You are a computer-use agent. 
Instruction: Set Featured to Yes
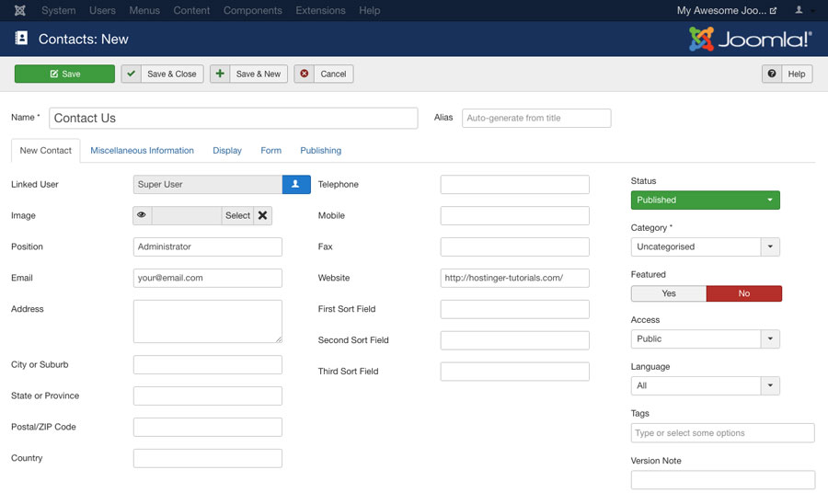[669, 293]
